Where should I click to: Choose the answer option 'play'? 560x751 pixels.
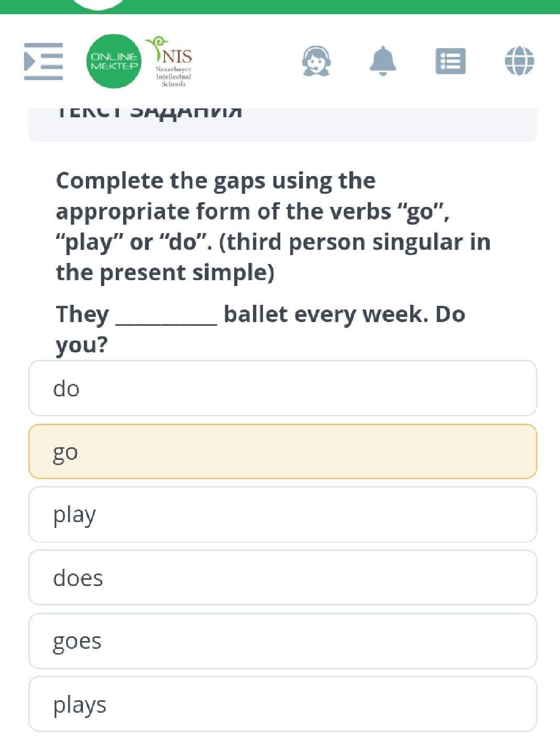tap(283, 514)
